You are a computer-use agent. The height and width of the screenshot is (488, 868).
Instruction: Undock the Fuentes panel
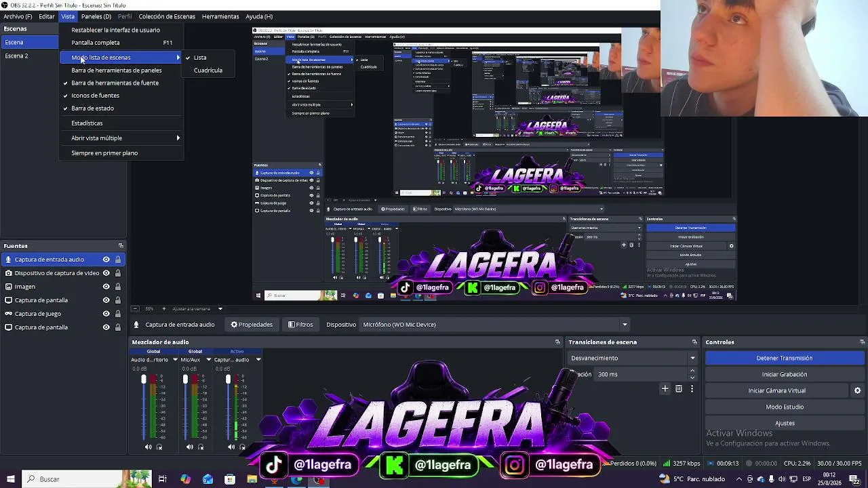click(121, 246)
